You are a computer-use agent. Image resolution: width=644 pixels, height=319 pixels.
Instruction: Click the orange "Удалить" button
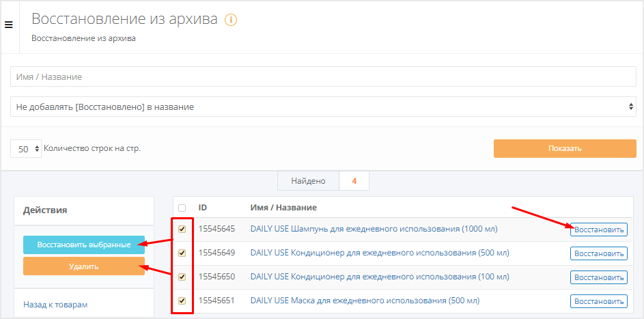[83, 266]
